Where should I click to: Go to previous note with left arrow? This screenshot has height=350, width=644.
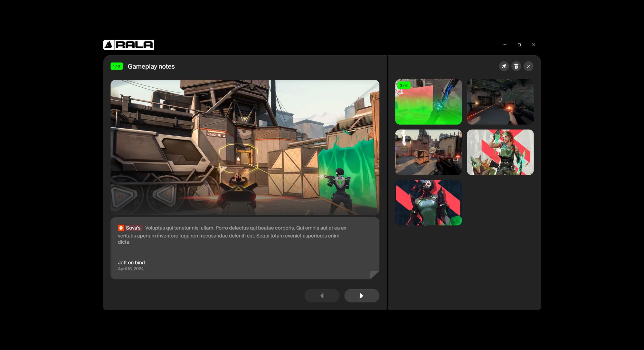click(x=322, y=296)
